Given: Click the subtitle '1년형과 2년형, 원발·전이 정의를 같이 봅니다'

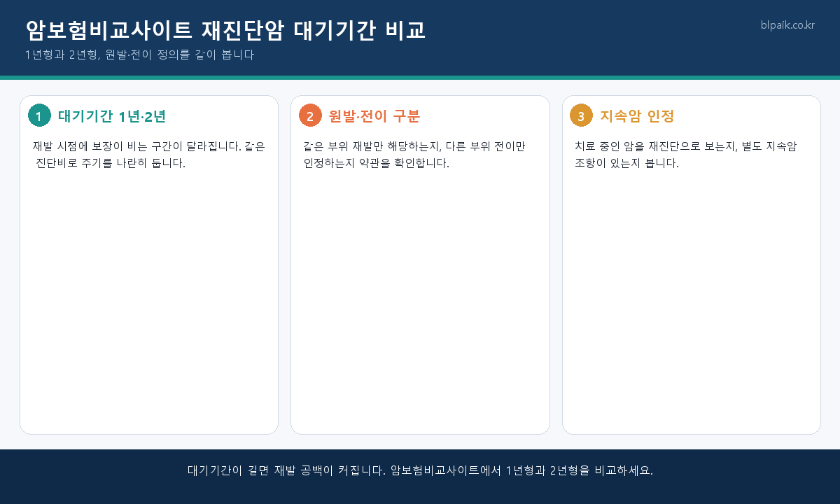Looking at the screenshot, I should [x=139, y=55].
